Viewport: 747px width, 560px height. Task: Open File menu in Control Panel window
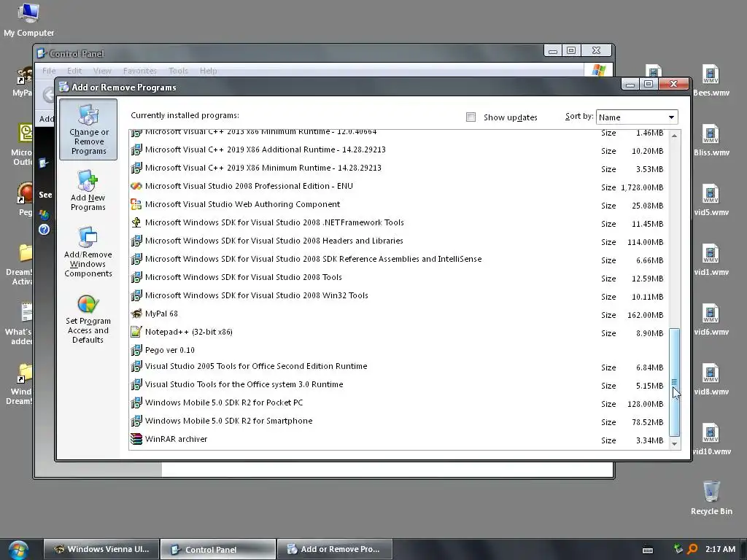(49, 71)
